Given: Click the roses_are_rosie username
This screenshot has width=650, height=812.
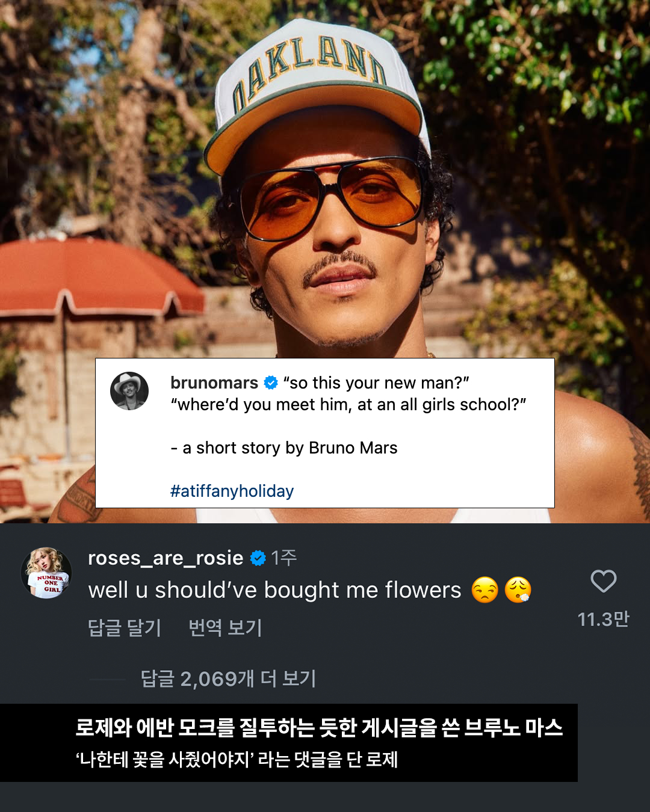Looking at the screenshot, I should [x=166, y=558].
